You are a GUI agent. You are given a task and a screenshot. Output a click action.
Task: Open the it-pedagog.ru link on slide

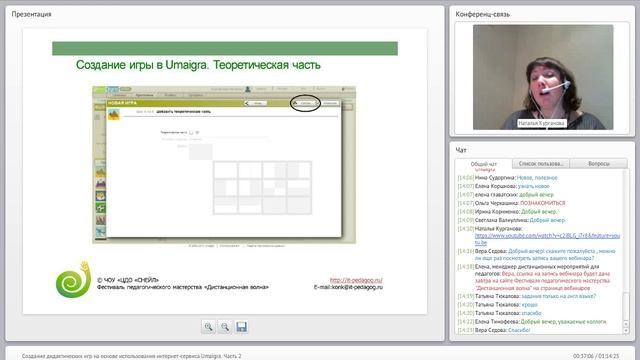[x=356, y=280]
